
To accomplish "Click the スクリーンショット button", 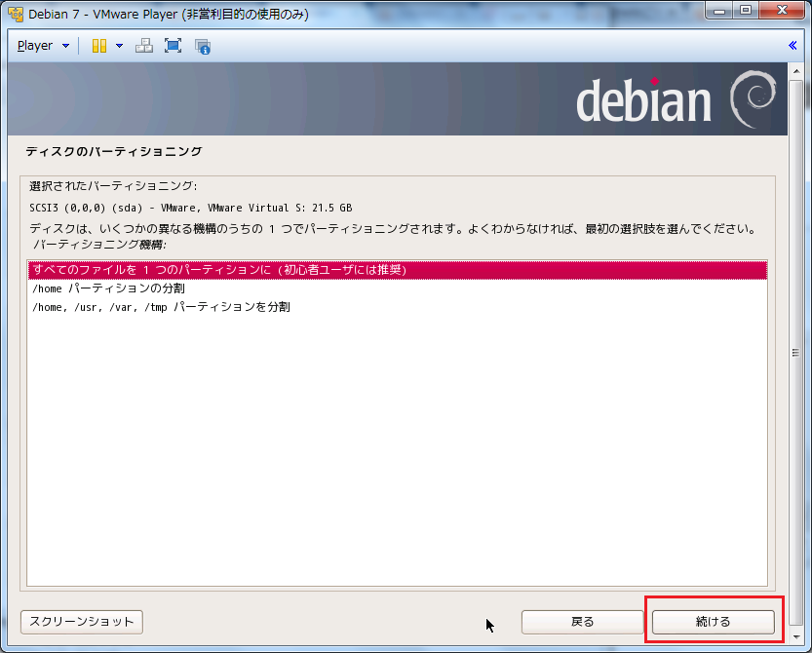I will coord(82,622).
